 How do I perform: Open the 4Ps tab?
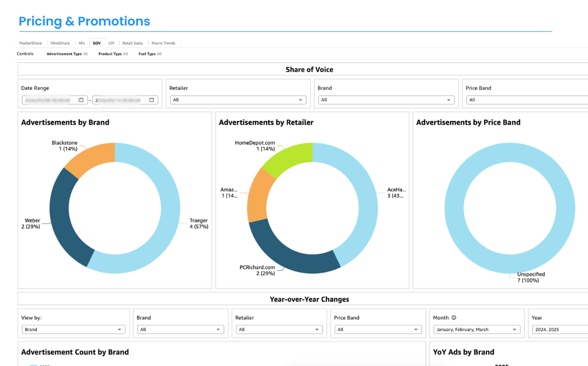81,43
